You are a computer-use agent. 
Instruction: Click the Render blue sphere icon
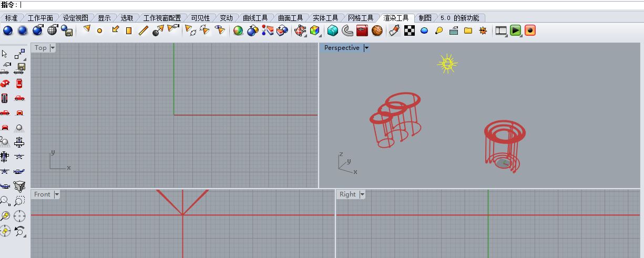[x=8, y=31]
